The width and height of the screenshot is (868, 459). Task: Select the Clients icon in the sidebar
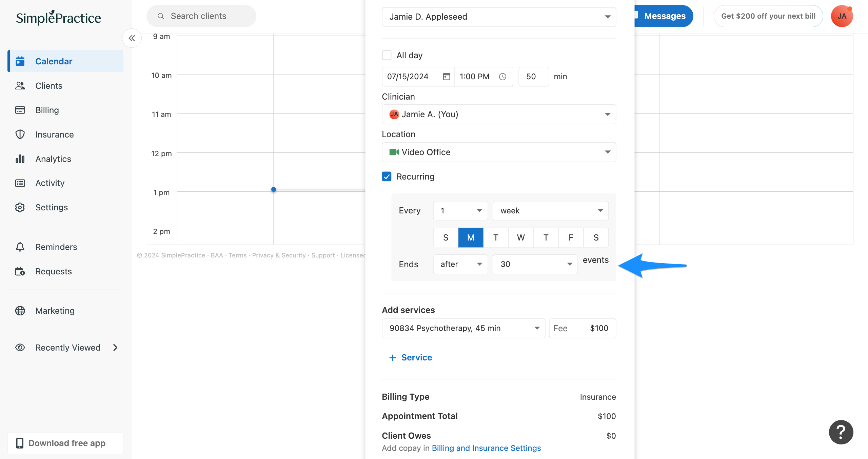coord(20,86)
